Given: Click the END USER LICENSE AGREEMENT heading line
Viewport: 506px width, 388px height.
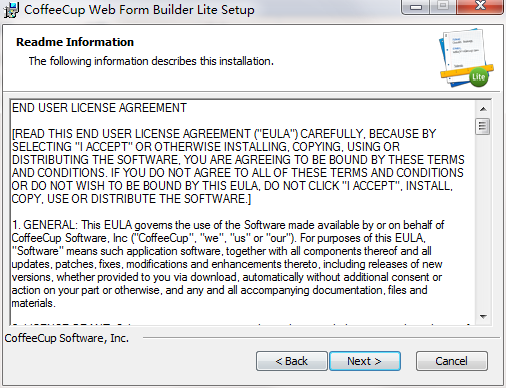Looking at the screenshot, I should click(99, 108).
